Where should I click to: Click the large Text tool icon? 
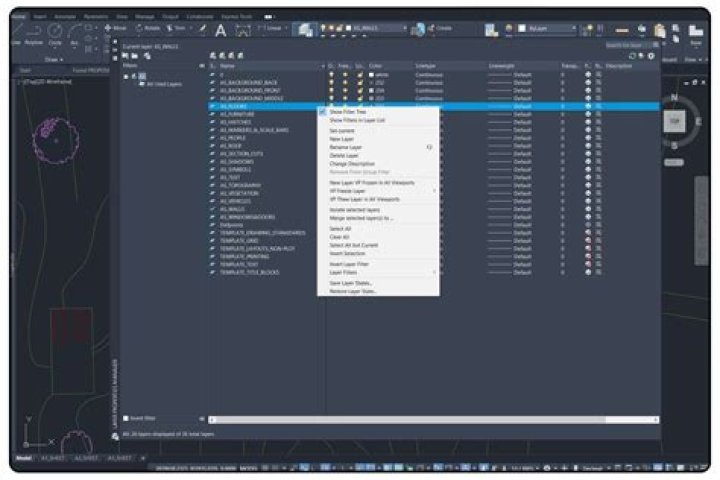pyautogui.click(x=220, y=31)
